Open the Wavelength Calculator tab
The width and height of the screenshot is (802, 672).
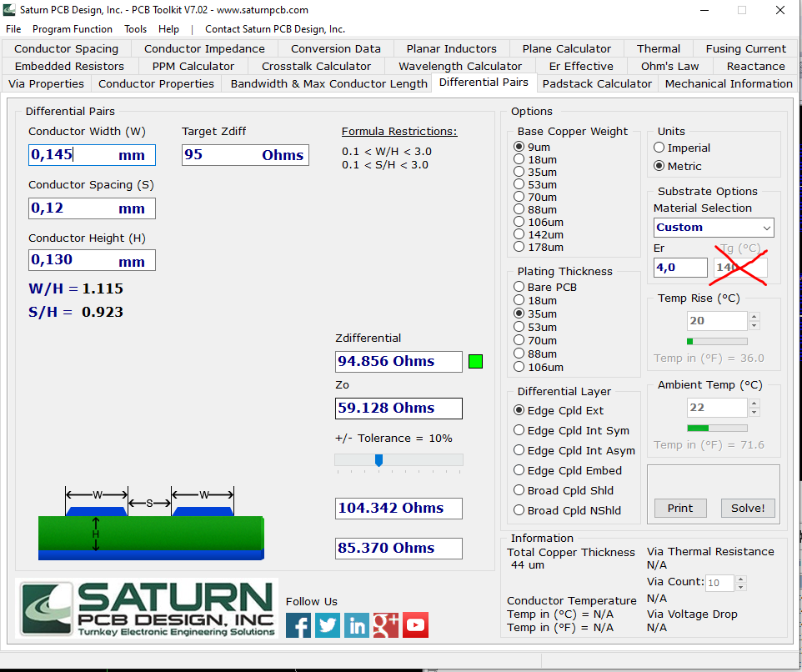pyautogui.click(x=460, y=66)
